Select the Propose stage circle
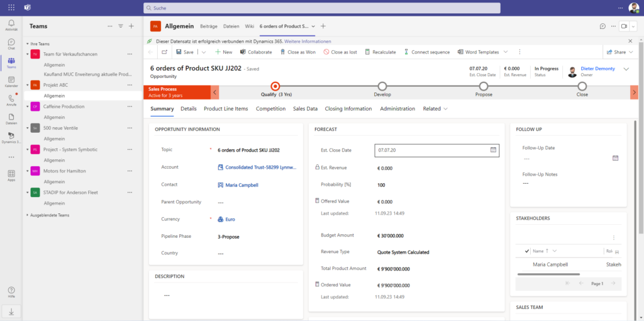This screenshot has width=644, height=321. point(484,86)
